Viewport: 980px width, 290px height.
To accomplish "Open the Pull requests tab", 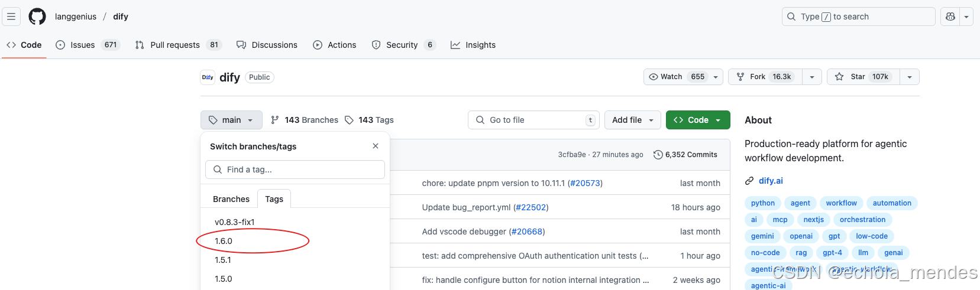I will coord(178,45).
